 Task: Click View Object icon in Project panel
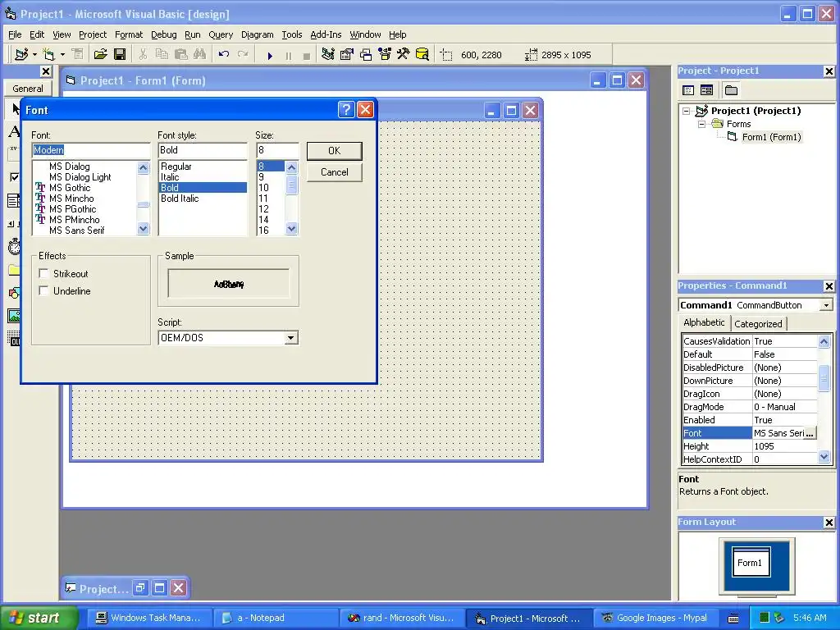[706, 90]
